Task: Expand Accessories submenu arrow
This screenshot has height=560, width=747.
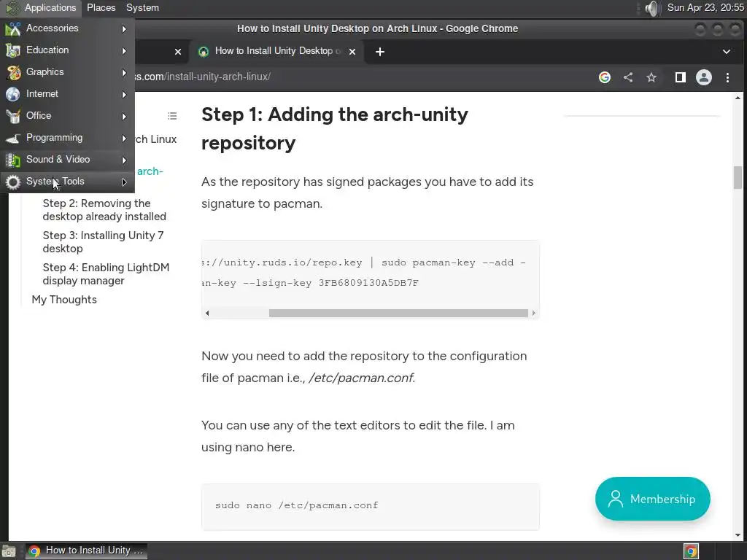Action: 124,29
